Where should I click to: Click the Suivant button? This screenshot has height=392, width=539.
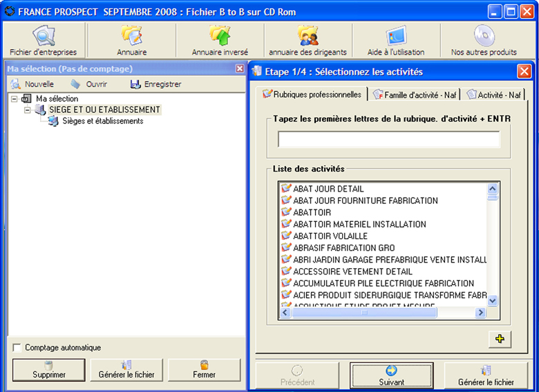click(x=392, y=375)
